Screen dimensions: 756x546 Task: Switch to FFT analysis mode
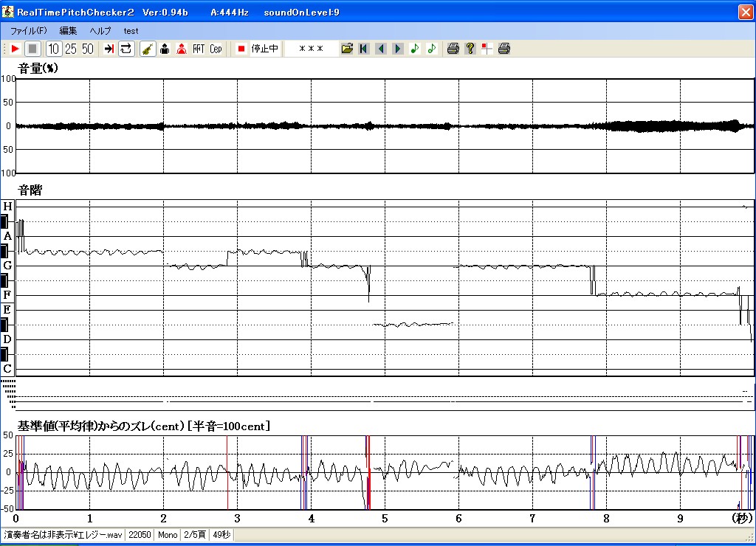[199, 49]
